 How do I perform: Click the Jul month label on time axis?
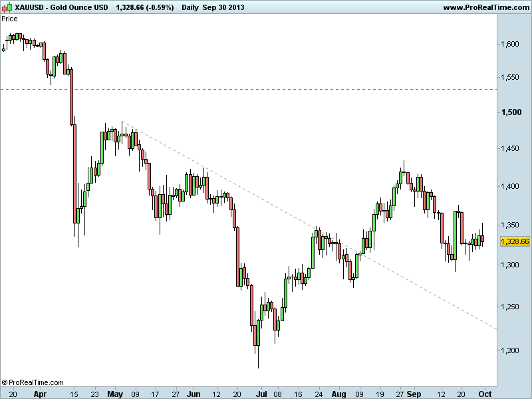click(x=261, y=394)
